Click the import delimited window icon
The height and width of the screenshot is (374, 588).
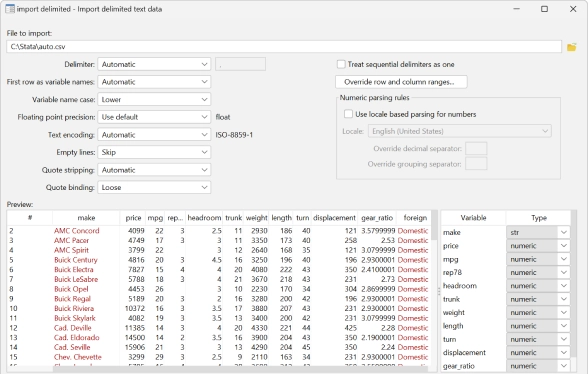(10, 9)
